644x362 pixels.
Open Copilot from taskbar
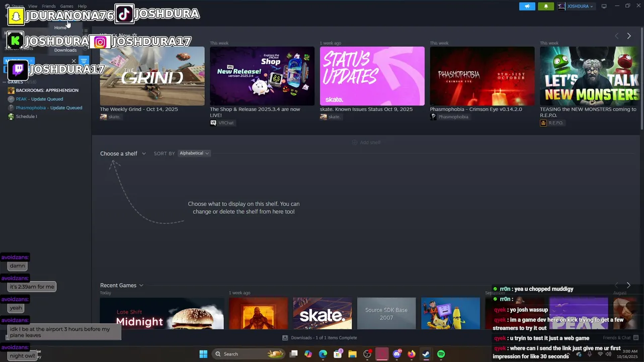tap(308, 354)
